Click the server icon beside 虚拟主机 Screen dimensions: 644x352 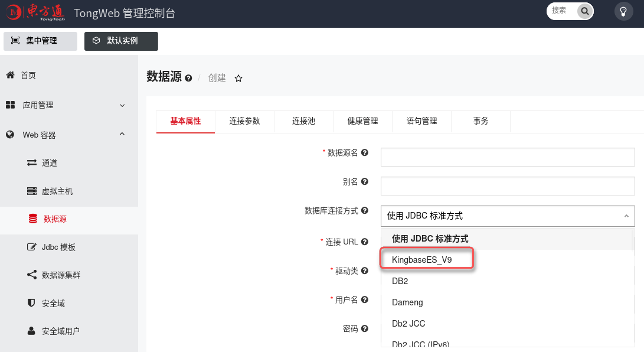32,191
